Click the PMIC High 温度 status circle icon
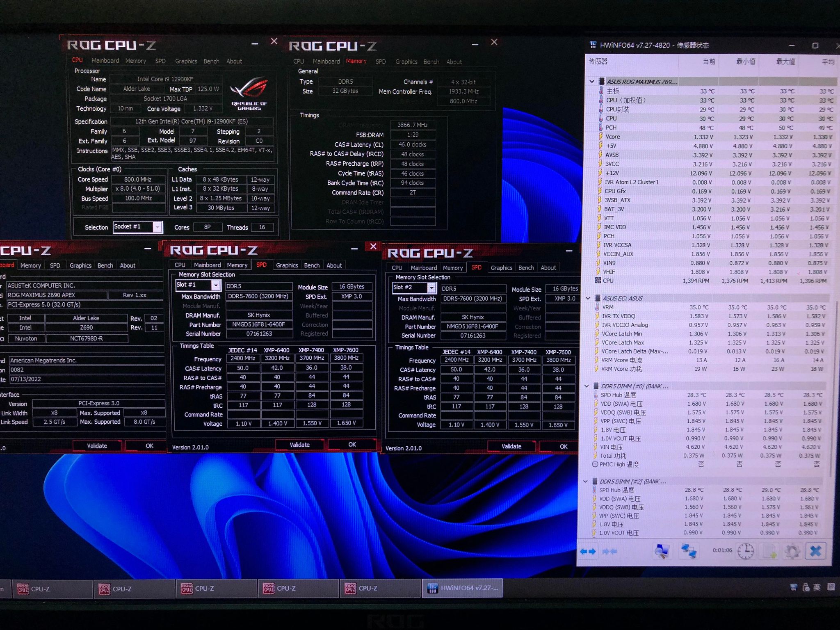This screenshot has width=840, height=630. click(595, 464)
